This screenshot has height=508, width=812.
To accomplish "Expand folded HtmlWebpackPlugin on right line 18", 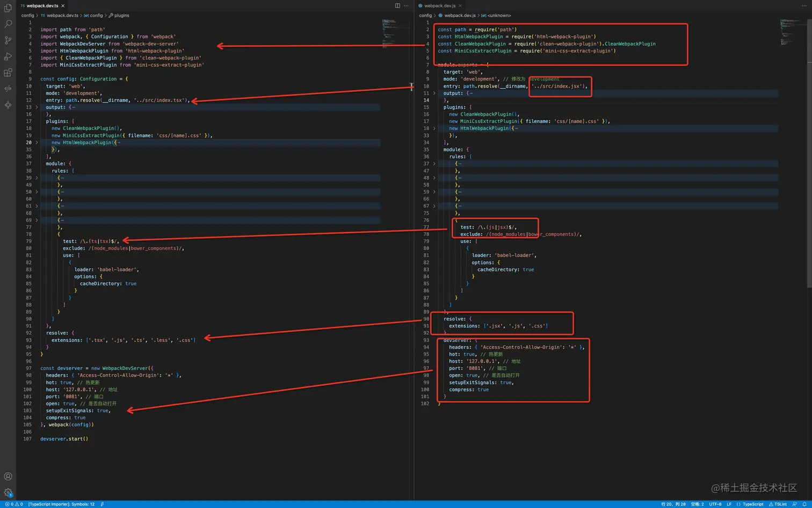I will coord(434,128).
